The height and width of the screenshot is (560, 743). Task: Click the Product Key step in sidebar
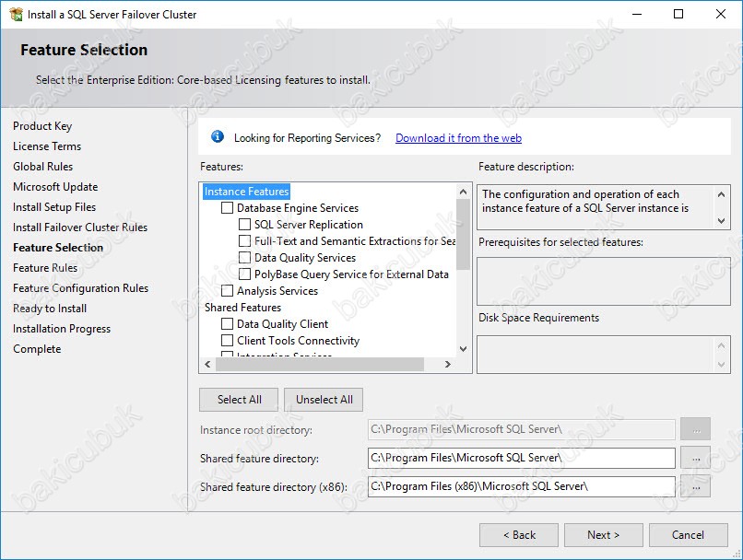click(x=42, y=126)
